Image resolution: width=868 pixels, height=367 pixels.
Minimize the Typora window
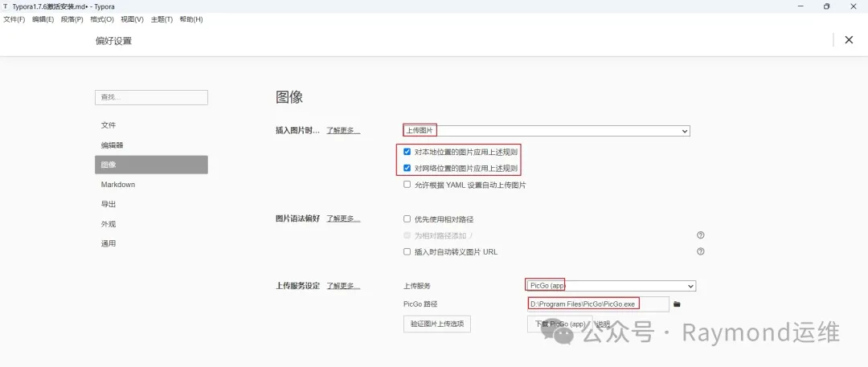(x=800, y=6)
